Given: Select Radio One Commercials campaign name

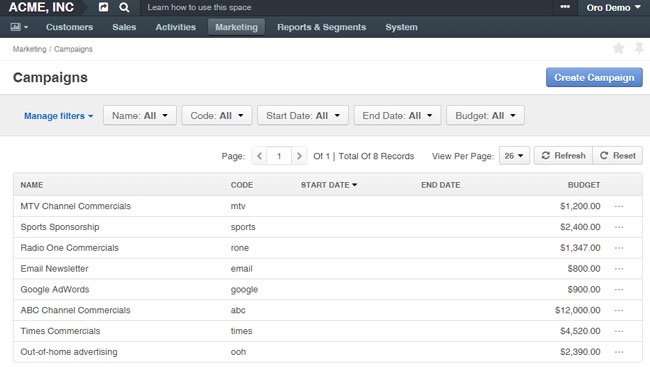Looking at the screenshot, I should 69,248.
